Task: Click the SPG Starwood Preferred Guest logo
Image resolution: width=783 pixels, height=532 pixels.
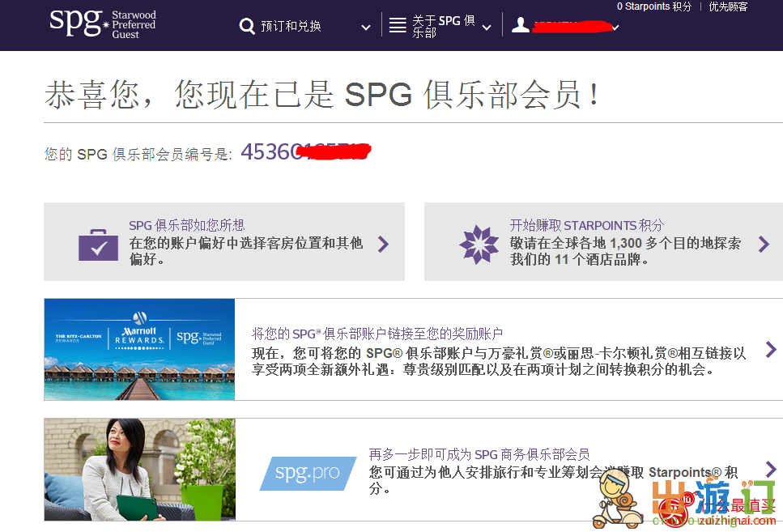Action: [103, 23]
